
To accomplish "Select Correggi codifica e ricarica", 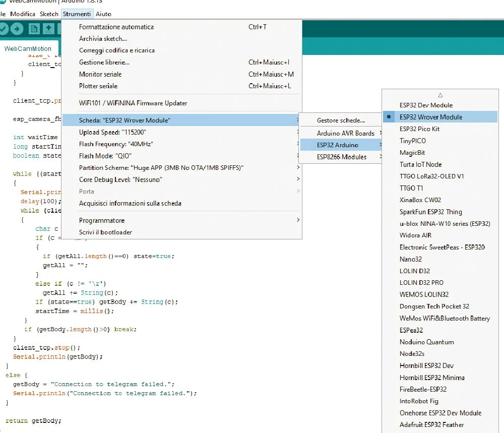I will (x=182, y=50).
